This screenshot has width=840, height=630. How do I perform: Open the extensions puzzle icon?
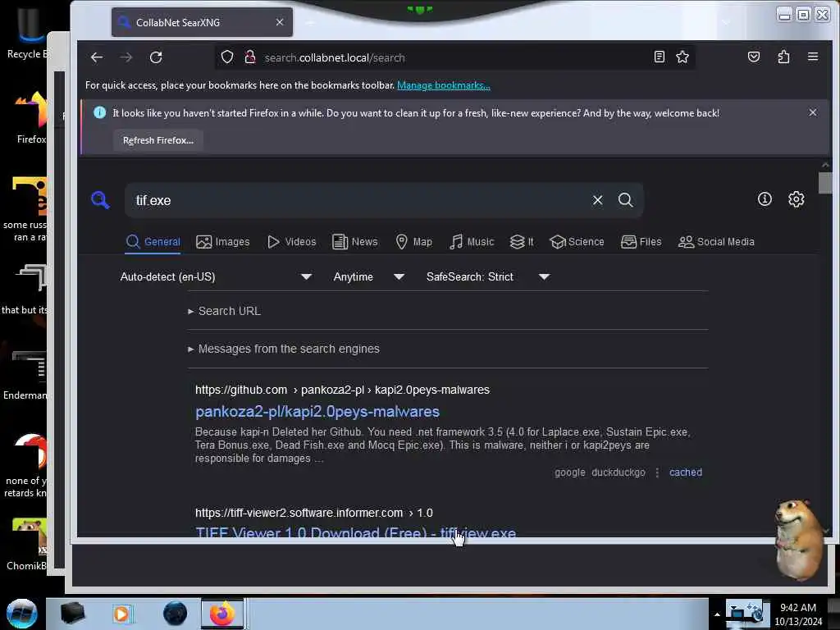(783, 57)
